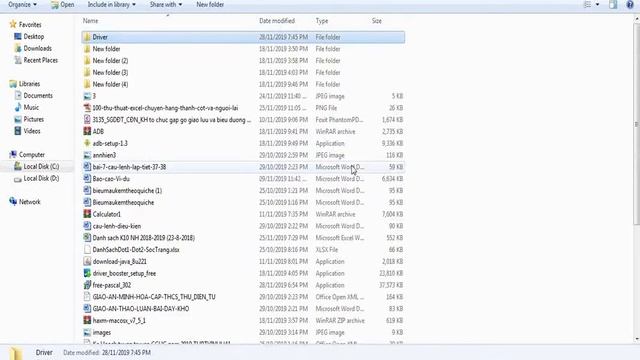Image resolution: width=640 pixels, height=360 pixels.
Task: Select the 3135_SGDDT_CDN_KH PDF file icon
Action: 87,120
